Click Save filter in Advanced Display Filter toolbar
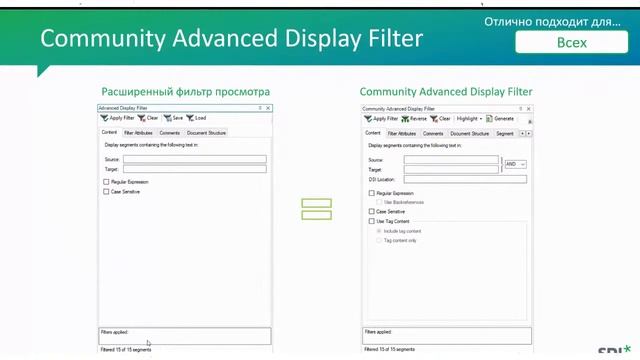Viewport: 640px width, 360px height. tap(173, 118)
